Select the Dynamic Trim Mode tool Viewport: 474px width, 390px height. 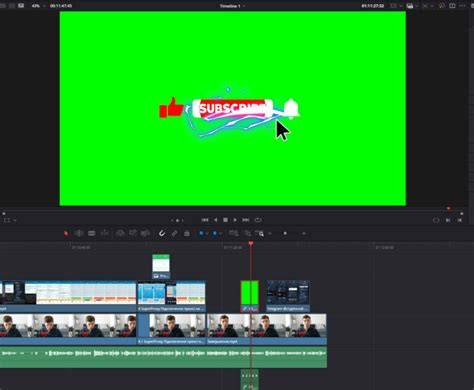click(92, 233)
